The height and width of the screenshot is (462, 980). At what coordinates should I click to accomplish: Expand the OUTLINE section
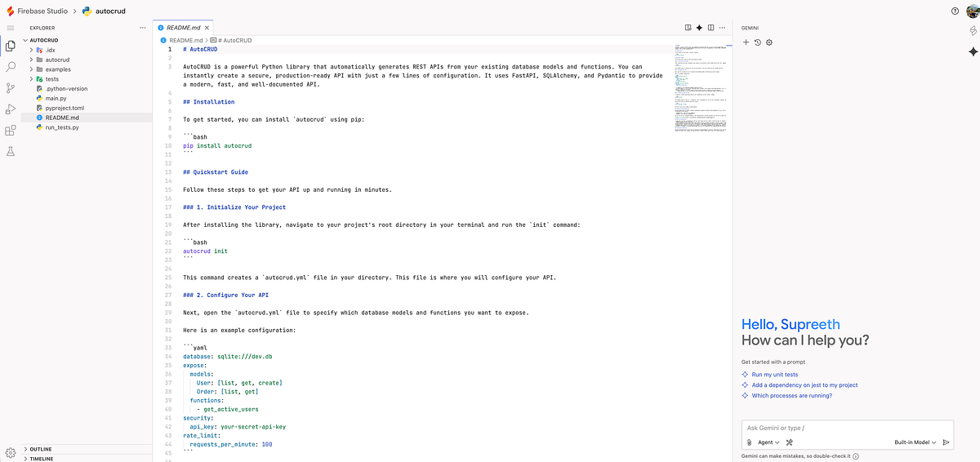pyautogui.click(x=41, y=449)
